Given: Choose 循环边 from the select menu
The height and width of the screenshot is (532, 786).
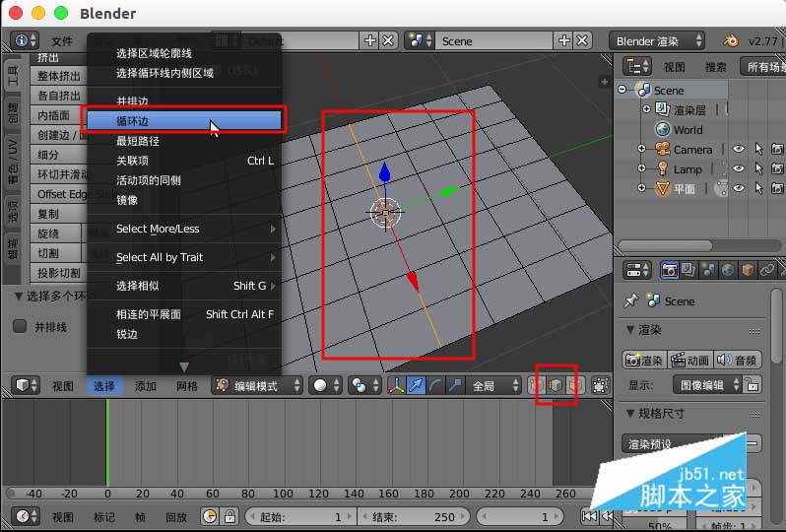Looking at the screenshot, I should [x=183, y=121].
